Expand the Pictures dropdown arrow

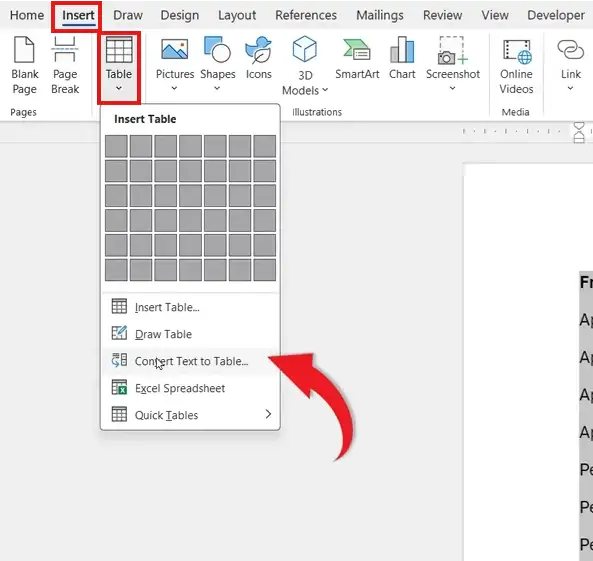[174, 88]
